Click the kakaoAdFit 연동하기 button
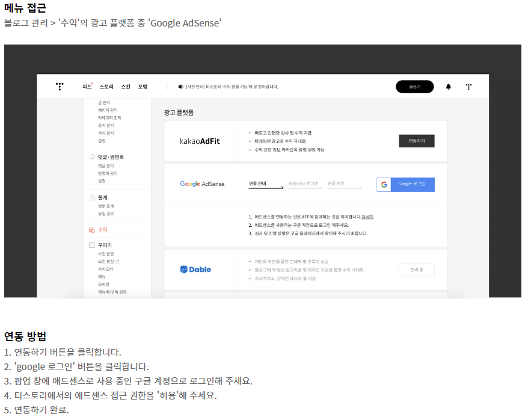This screenshot has height=420, width=522. (x=417, y=141)
